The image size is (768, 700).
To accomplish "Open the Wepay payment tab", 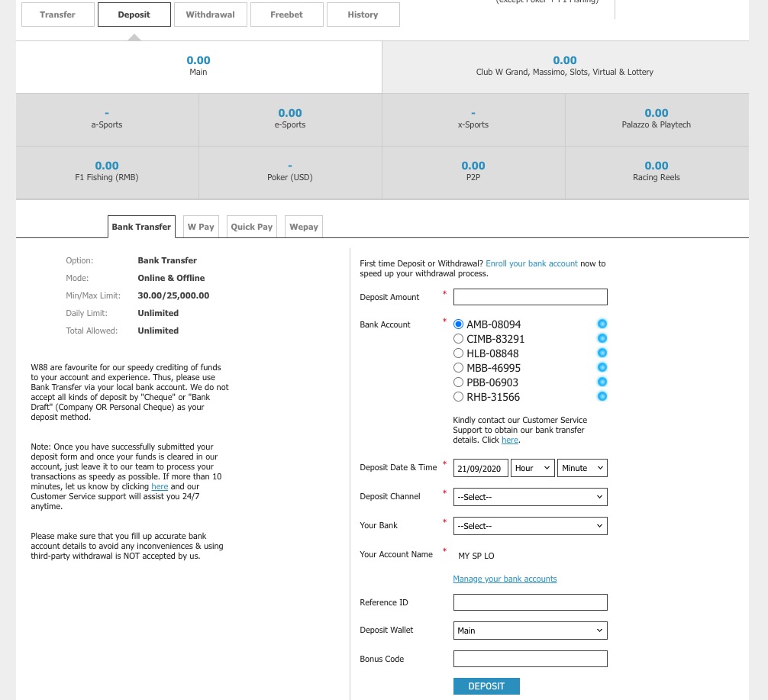I will [x=304, y=227].
